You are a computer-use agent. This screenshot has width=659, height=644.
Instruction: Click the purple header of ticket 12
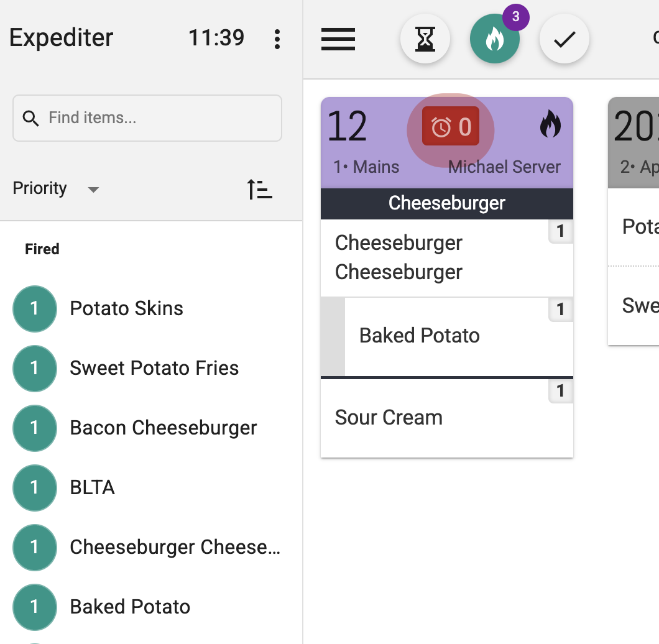pyautogui.click(x=447, y=143)
